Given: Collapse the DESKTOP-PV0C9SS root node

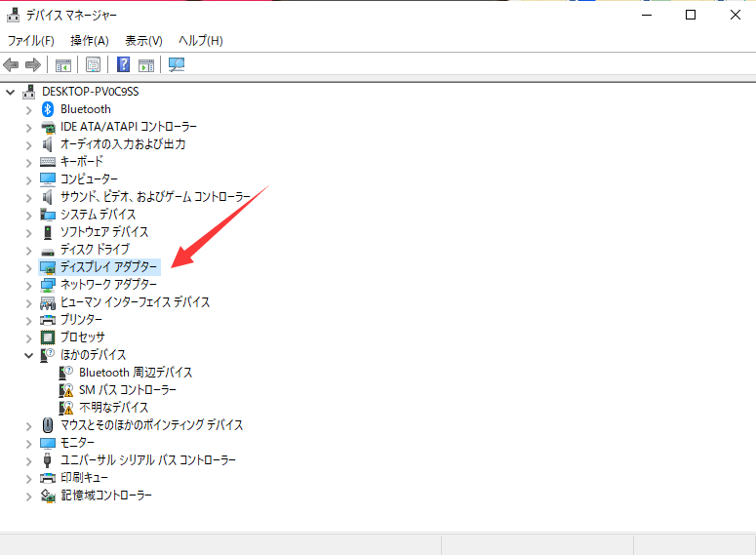Looking at the screenshot, I should click(x=11, y=92).
